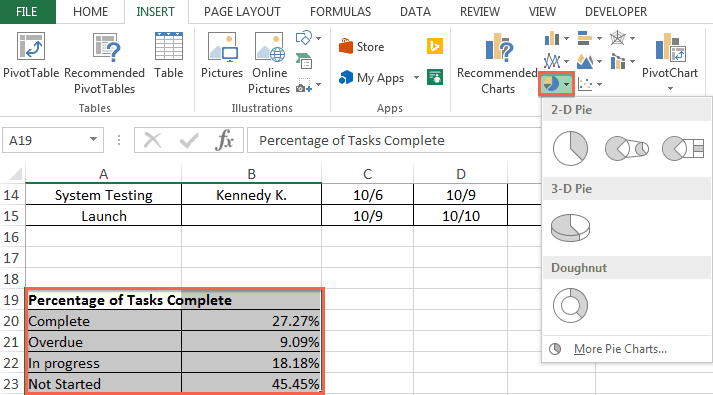Click the Insert Function fx button
Image resolution: width=713 pixels, height=395 pixels.
(x=225, y=140)
